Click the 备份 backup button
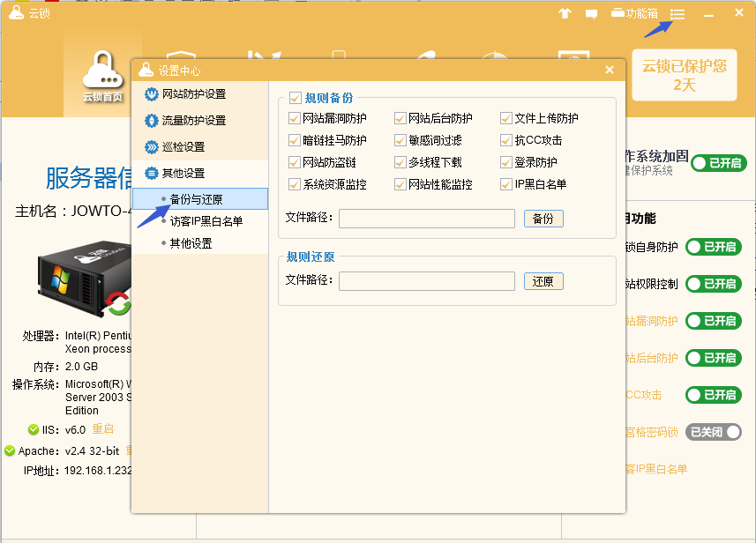 pyautogui.click(x=543, y=218)
